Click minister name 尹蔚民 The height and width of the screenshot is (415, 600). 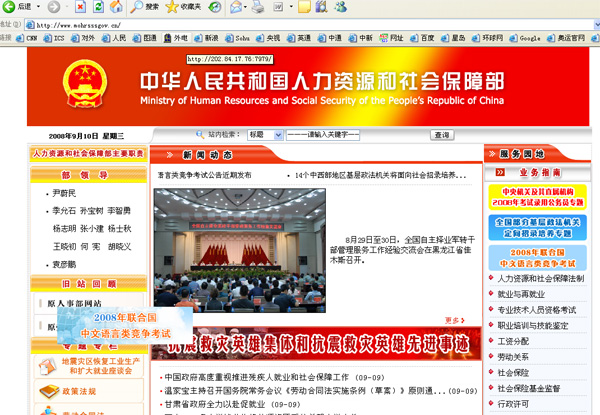coord(64,193)
